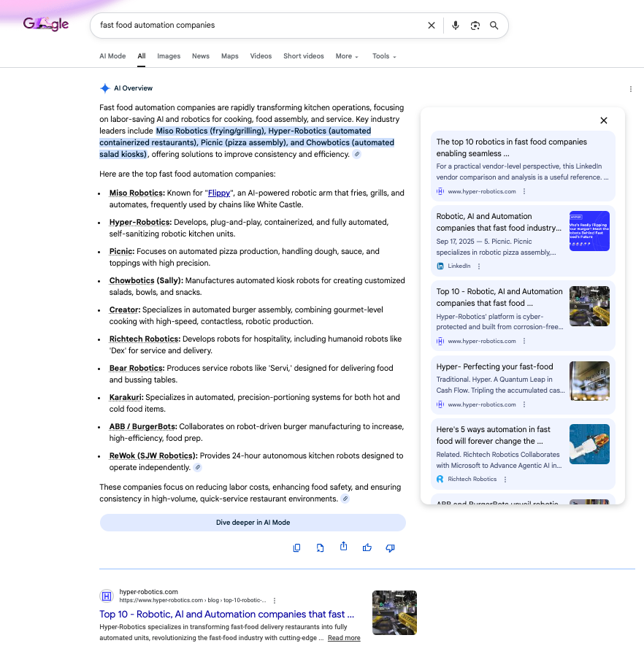This screenshot has height=654, width=644.
Task: Switch to Videos tab
Action: (x=261, y=56)
